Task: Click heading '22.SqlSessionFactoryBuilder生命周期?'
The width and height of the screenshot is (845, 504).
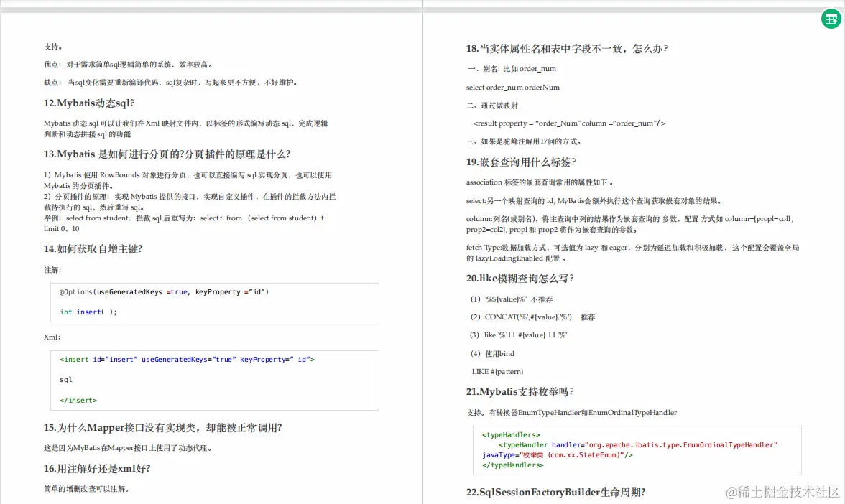Action: 555,493
